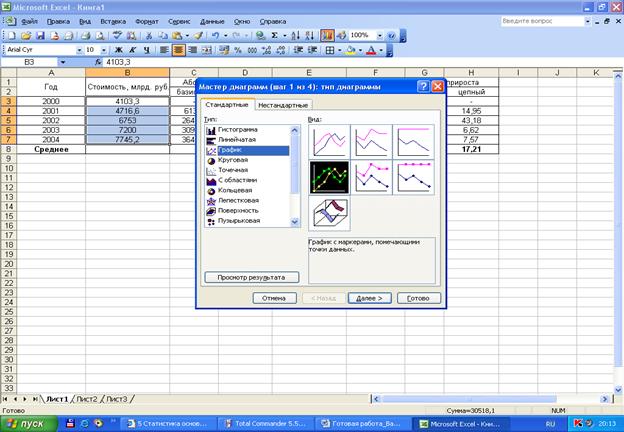Click the help question mark in dialog
The image size is (624, 432).
[x=423, y=87]
